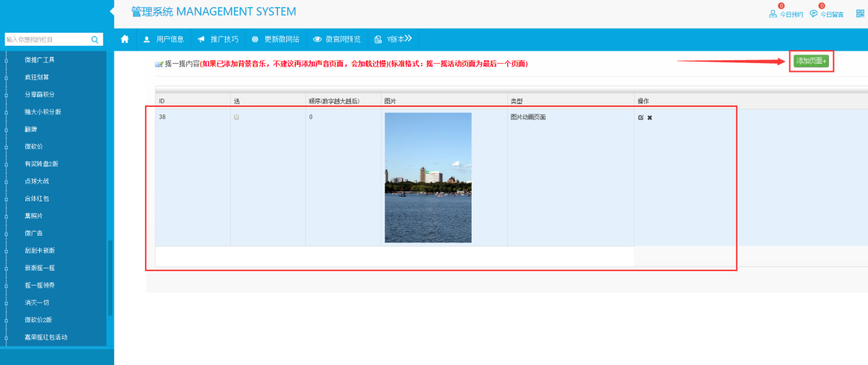
Task: Collapse the sidebar using the arrow handle
Action: pyautogui.click(x=112, y=11)
